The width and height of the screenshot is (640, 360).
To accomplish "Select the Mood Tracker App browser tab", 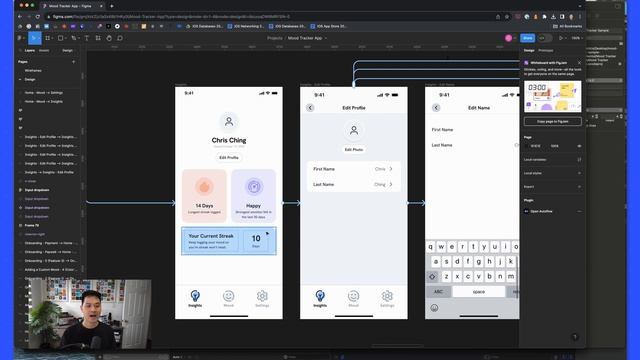I will (x=72, y=6).
